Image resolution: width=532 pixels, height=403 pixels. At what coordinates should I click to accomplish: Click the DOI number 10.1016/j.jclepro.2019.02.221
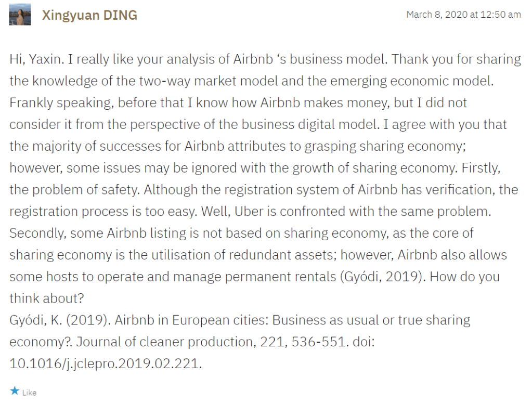point(104,363)
